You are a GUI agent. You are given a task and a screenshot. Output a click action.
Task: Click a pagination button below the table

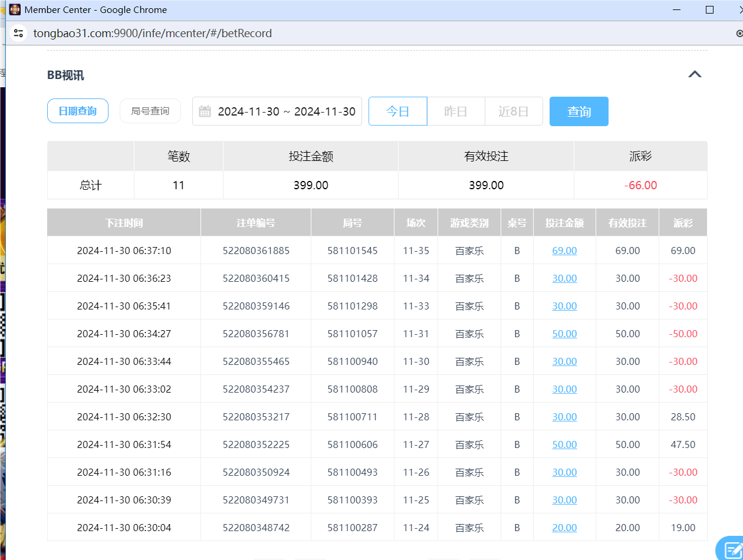click(x=270, y=558)
